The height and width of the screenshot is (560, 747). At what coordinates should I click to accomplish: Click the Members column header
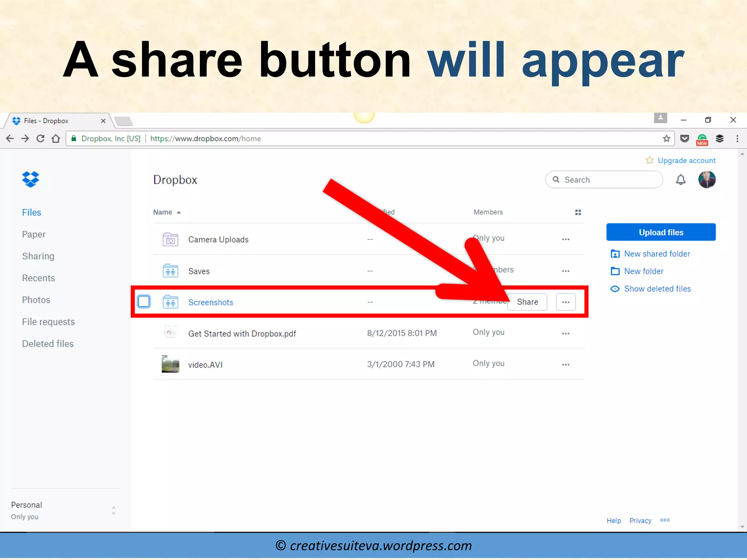[x=488, y=212]
